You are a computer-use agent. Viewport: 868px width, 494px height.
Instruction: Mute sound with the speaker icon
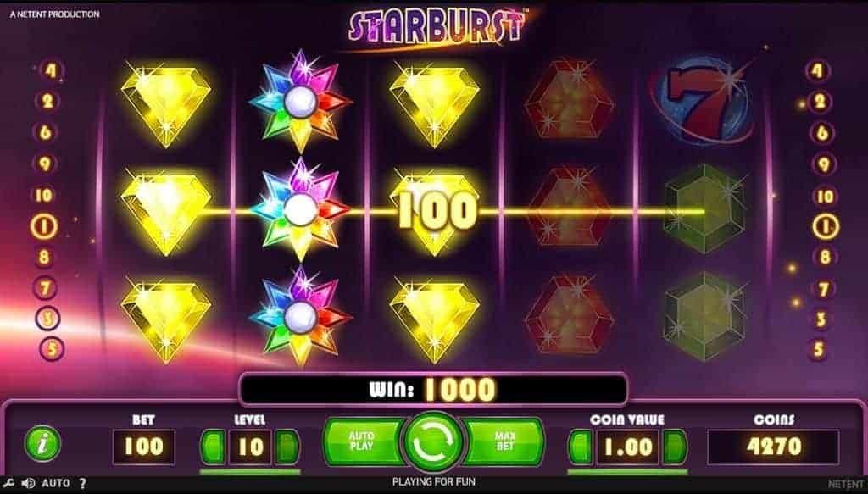(x=28, y=483)
